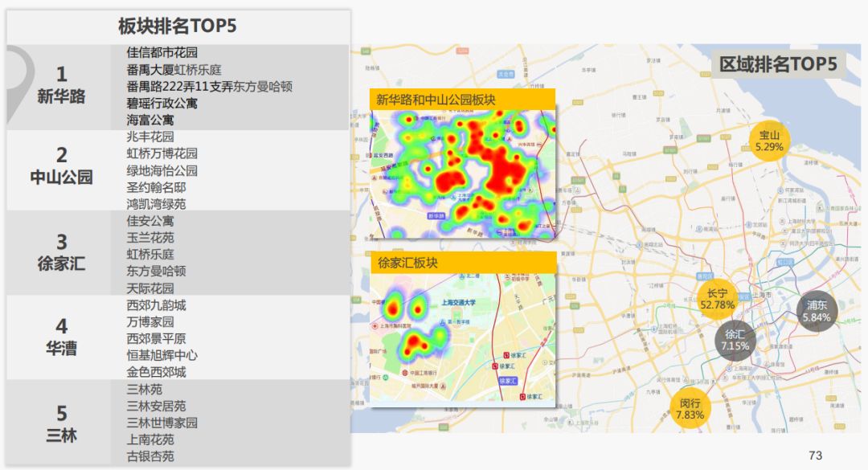Viewport: 868px width, 470px height.
Task: Click the 区域排名TOP5 map label
Action: point(778,63)
